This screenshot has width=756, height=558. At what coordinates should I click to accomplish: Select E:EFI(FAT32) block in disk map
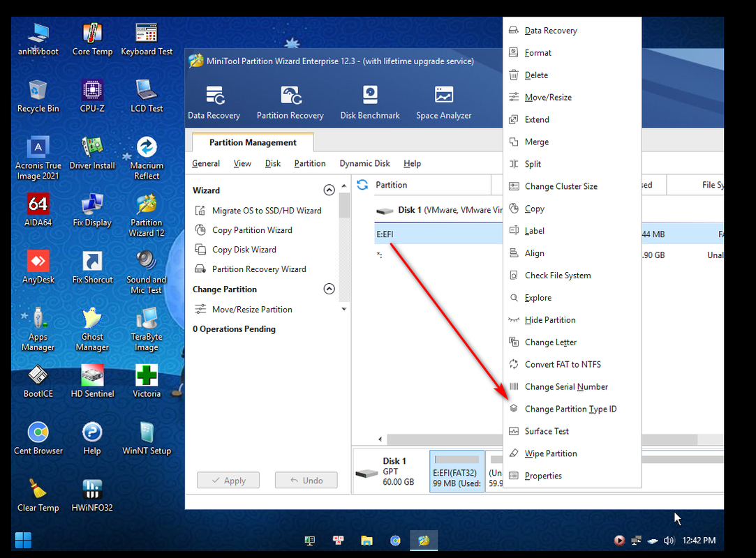pyautogui.click(x=457, y=471)
